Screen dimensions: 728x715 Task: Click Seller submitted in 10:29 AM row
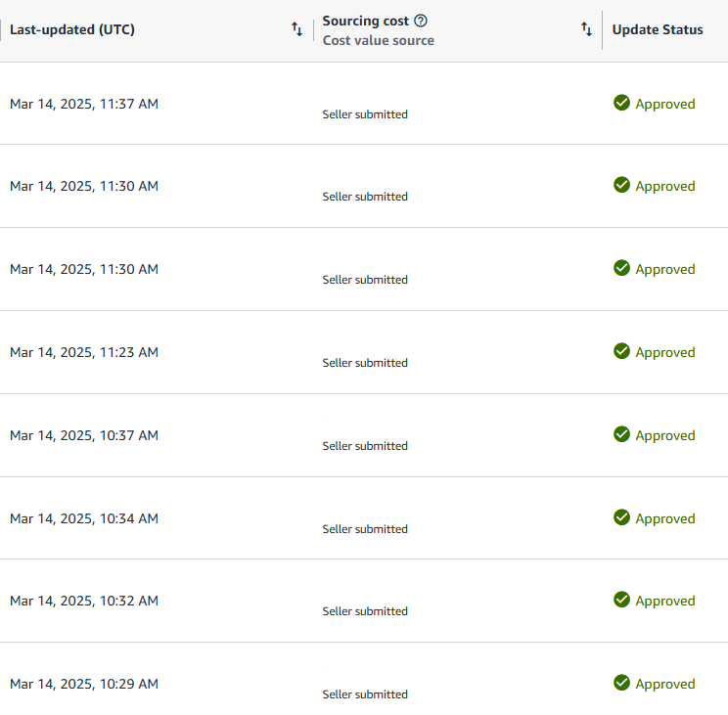(365, 693)
